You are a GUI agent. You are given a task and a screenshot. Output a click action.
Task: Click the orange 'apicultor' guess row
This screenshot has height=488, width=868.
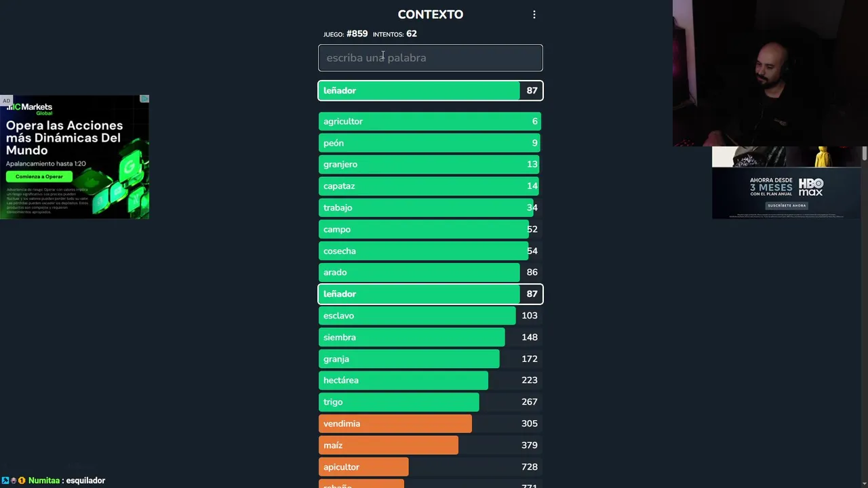(x=431, y=467)
